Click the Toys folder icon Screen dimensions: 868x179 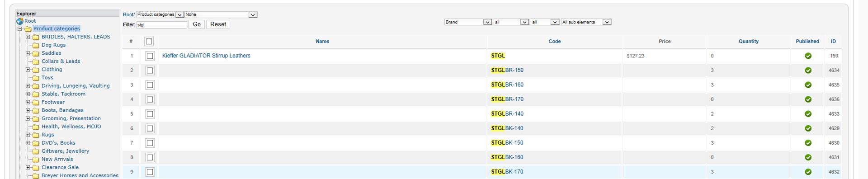click(36, 78)
